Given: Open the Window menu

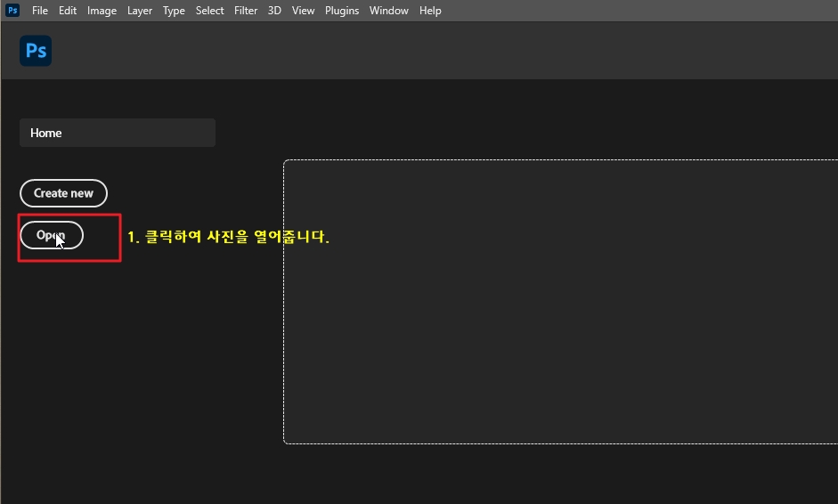Looking at the screenshot, I should click(388, 11).
